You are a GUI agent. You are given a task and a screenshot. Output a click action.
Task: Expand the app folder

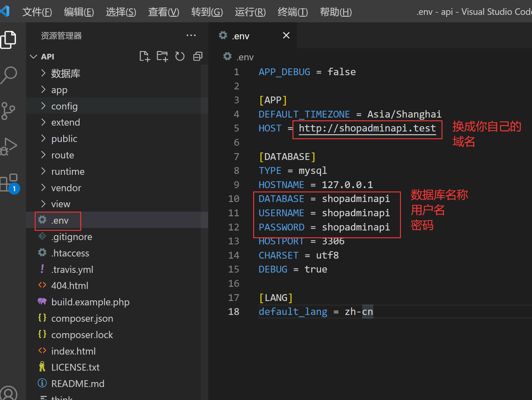tap(43, 89)
